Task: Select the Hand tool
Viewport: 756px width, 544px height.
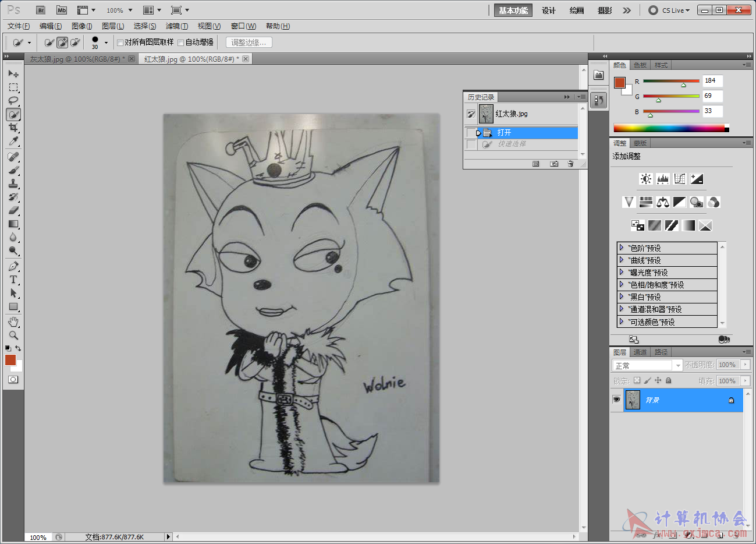Action: (13, 322)
